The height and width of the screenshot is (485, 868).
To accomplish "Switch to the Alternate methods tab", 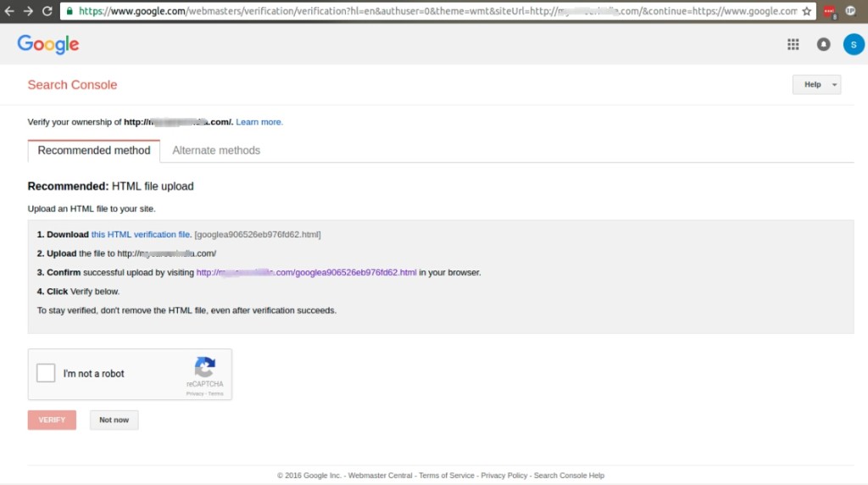I will 216,151.
